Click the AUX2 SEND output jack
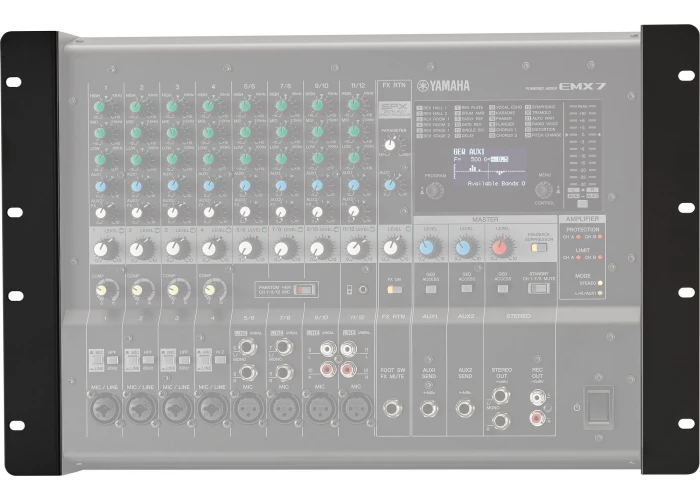 464,408
